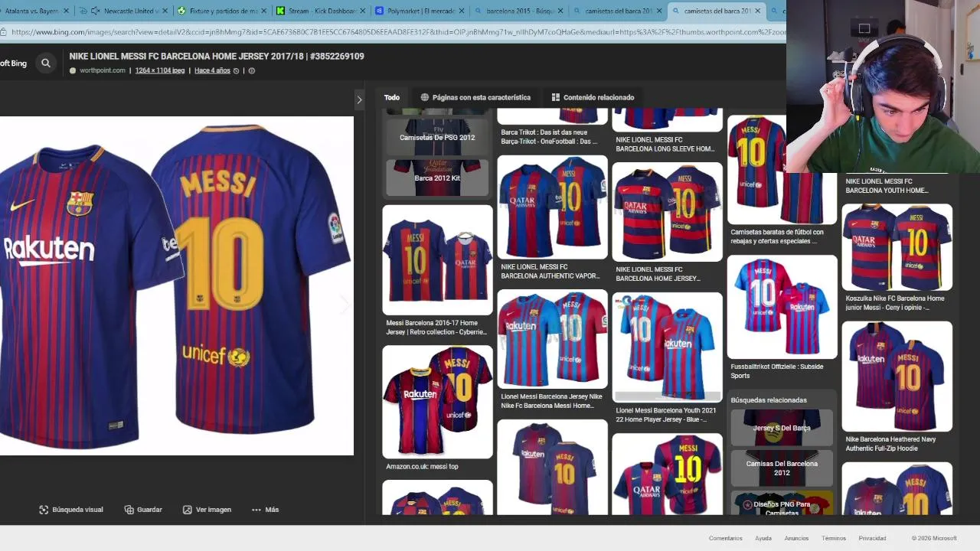Collapse the related images panel chevron
The image size is (980, 551).
[359, 99]
